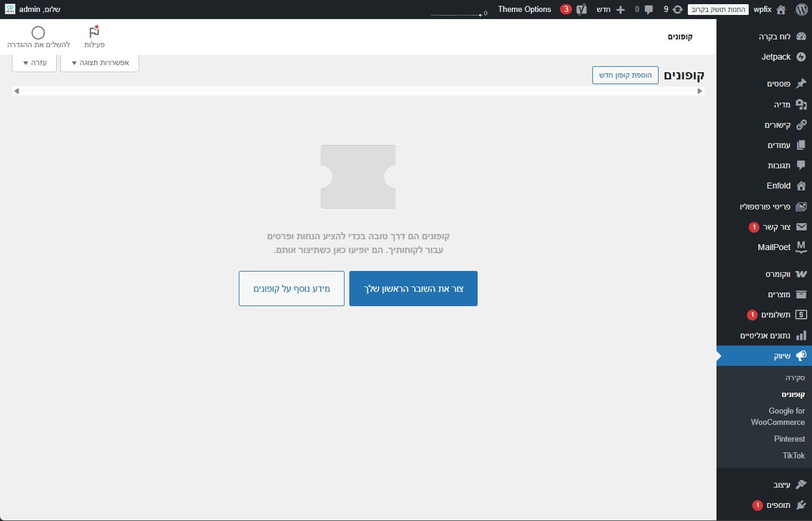Viewport: 812px width, 521px height.
Task: Expand the עזרה help dropdown
Action: tap(34, 63)
